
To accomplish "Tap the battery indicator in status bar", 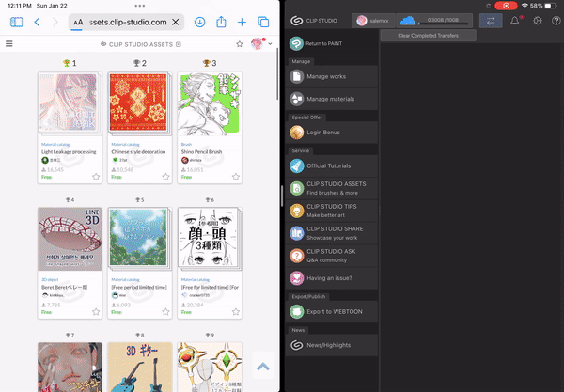I will 550,6.
